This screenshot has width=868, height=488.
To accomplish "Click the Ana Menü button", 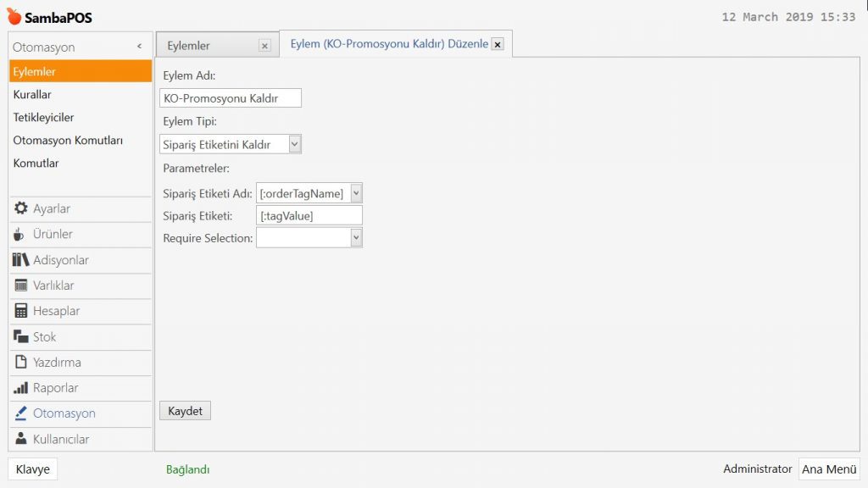I will [x=828, y=469].
